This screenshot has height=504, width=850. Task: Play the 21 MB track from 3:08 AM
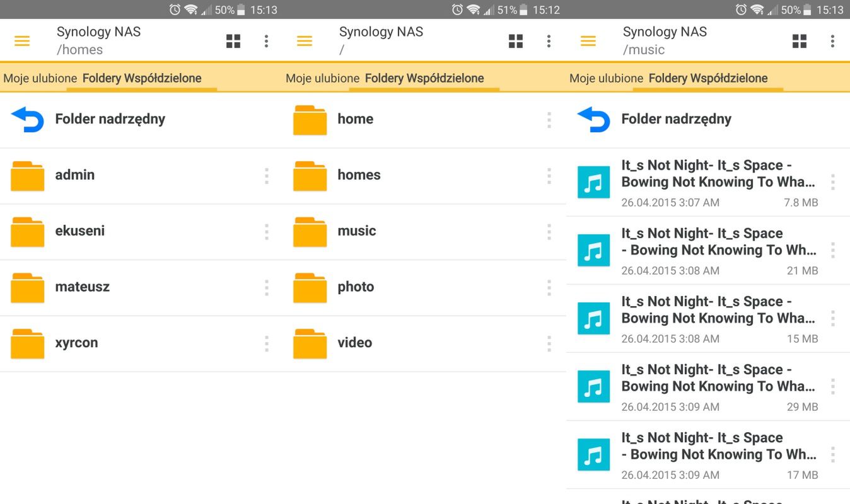(718, 251)
